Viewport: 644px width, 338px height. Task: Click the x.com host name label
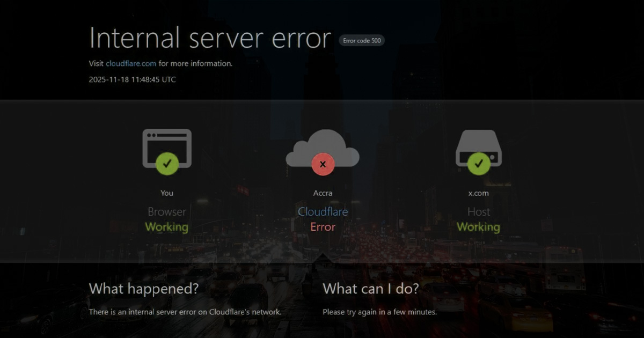[478, 193]
